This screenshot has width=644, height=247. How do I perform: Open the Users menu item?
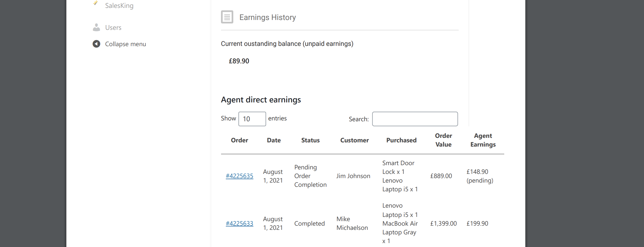tap(113, 28)
